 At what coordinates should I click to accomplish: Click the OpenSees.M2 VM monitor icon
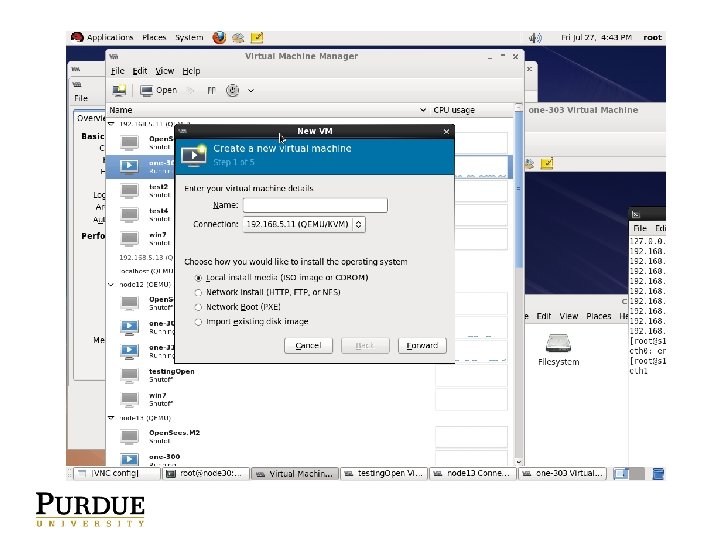(129, 436)
